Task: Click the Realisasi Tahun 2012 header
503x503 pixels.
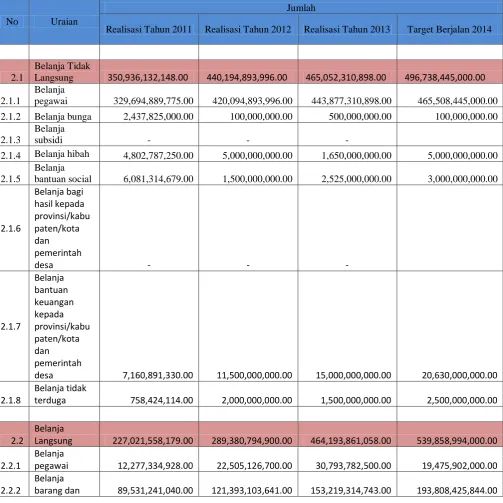Action: (248, 29)
